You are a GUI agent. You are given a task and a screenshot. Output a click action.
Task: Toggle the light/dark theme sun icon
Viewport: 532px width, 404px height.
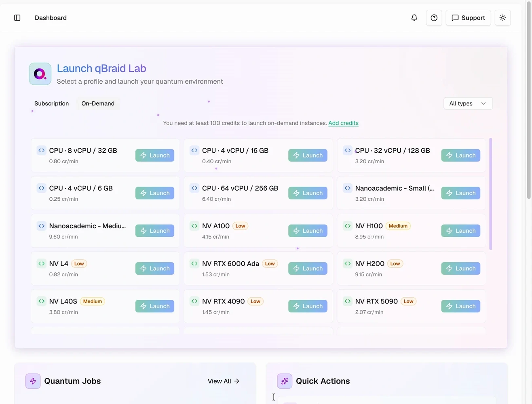point(503,18)
